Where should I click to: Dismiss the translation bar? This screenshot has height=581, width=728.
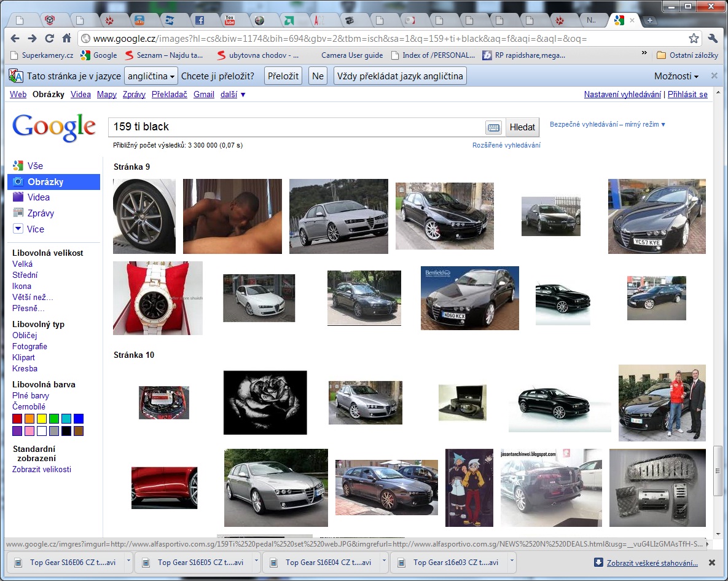(714, 76)
